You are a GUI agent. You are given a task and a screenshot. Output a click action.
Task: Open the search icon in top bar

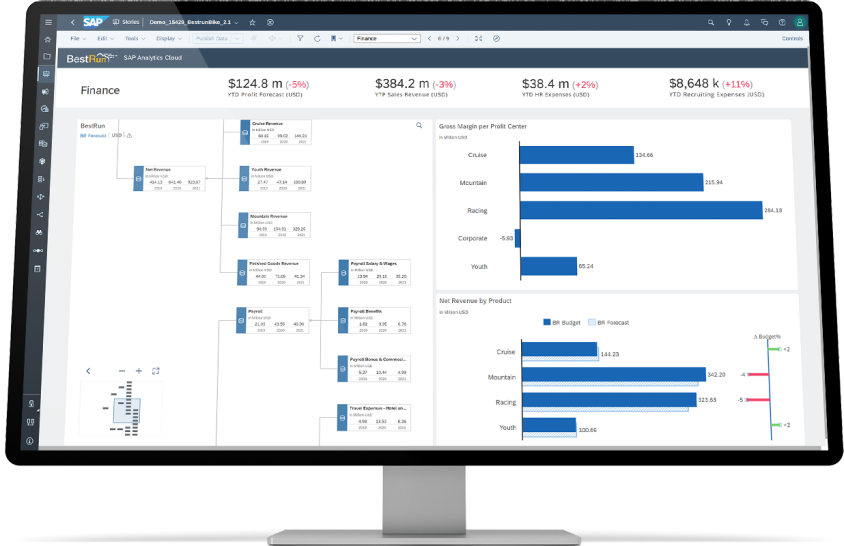711,22
